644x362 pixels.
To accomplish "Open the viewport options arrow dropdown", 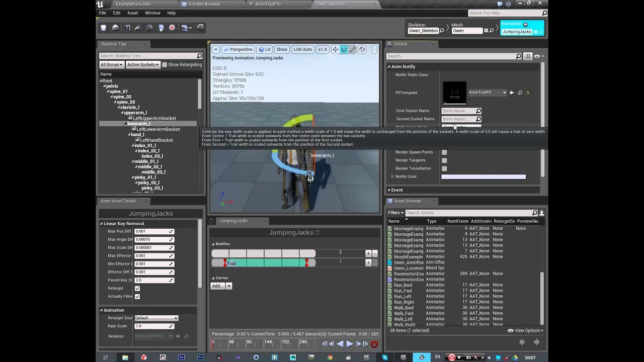I will pos(215,49).
